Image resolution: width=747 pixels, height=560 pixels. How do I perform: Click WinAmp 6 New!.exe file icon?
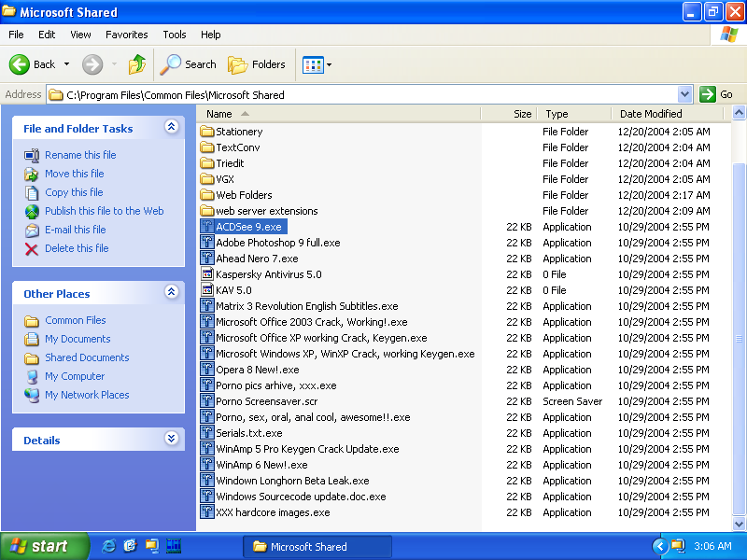206,465
